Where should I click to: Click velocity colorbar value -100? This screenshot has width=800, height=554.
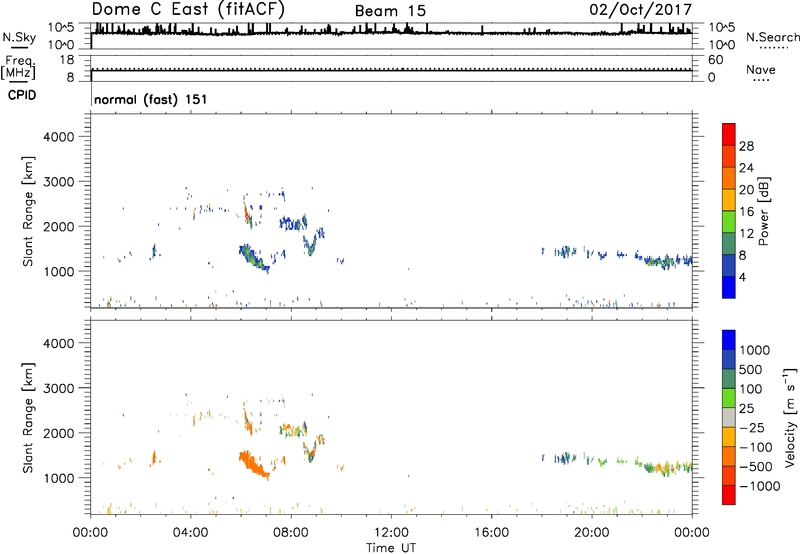[756, 447]
